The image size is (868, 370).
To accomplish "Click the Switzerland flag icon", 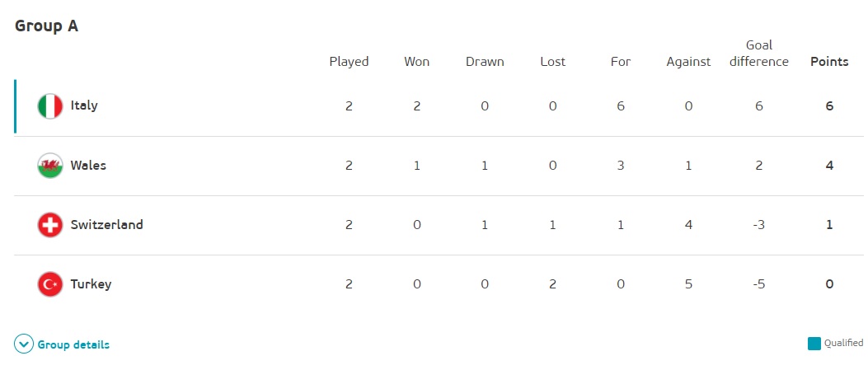I will [x=49, y=225].
